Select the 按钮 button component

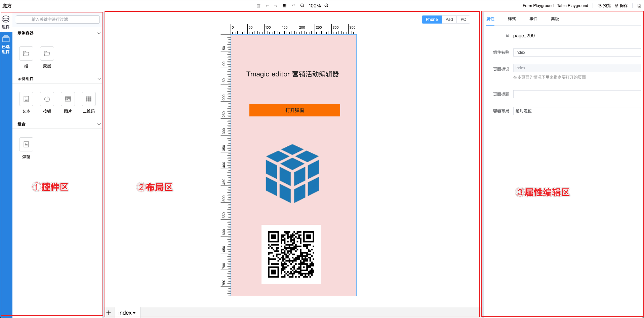47,103
